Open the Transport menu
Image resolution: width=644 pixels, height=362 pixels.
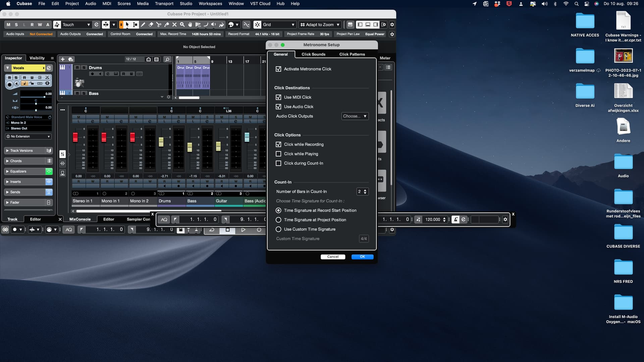coord(164,4)
